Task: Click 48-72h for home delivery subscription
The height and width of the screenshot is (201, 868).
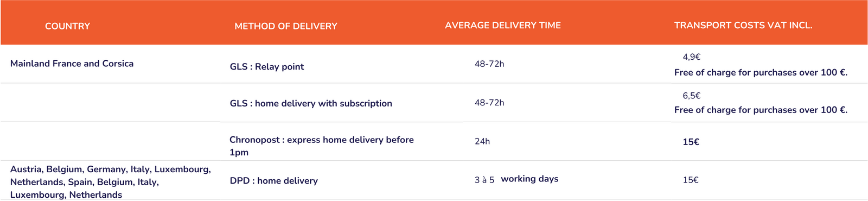Action: click(x=489, y=103)
